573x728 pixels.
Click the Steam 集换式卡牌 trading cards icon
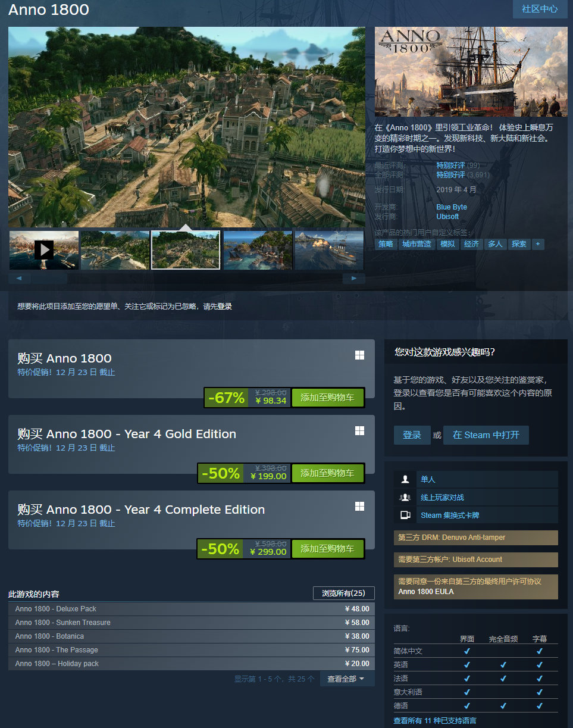(406, 515)
